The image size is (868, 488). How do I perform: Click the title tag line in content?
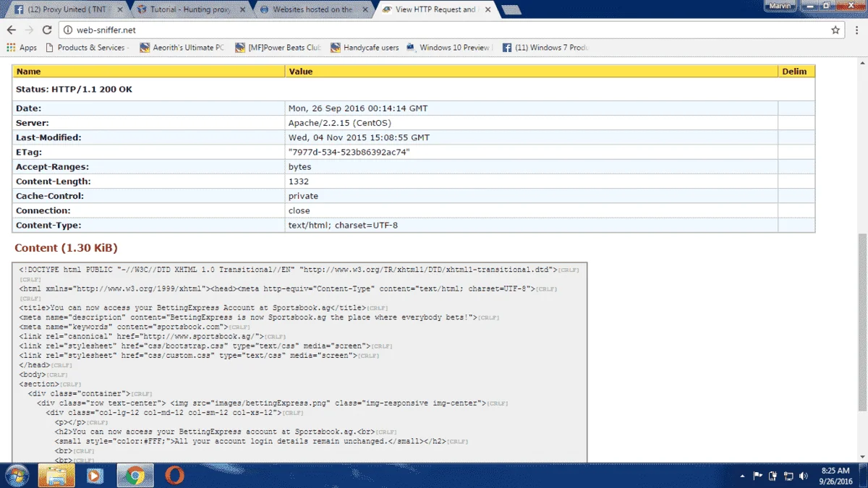pos(205,308)
